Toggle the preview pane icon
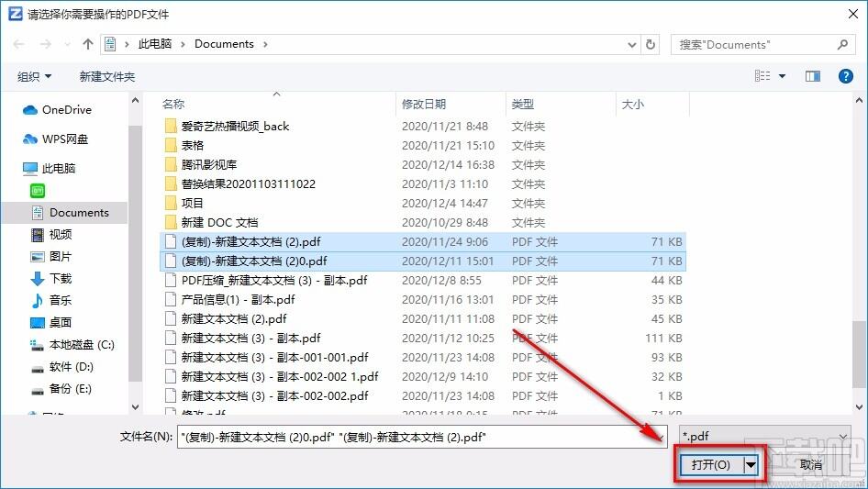 (x=813, y=76)
